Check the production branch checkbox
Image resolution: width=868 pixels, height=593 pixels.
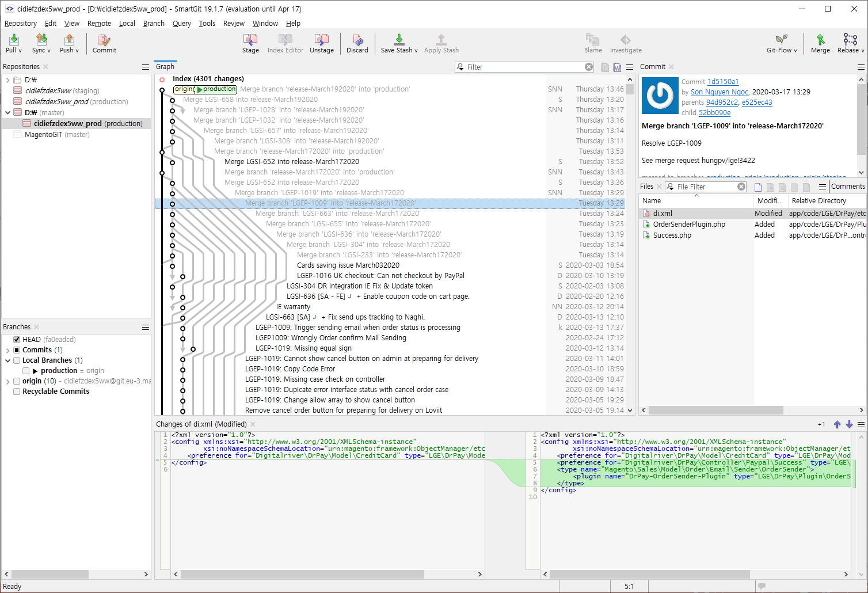[26, 371]
